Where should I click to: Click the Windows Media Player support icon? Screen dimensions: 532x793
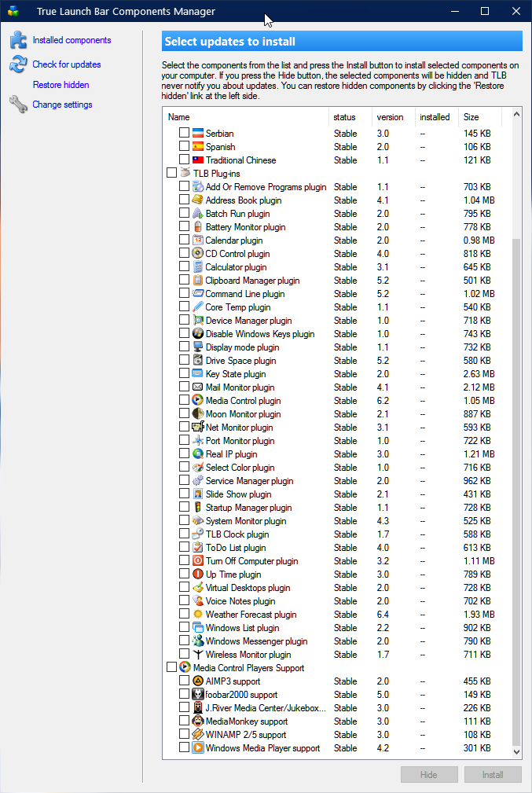coord(198,748)
